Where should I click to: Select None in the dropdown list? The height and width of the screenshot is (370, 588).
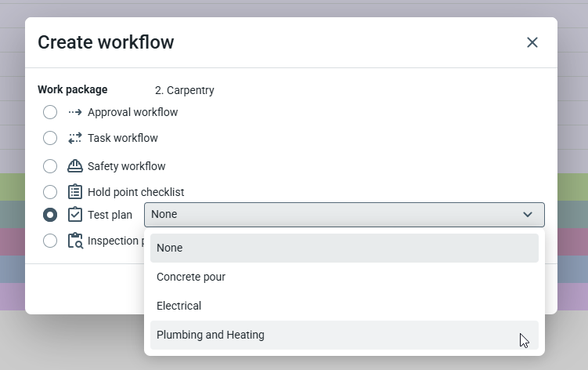point(169,248)
